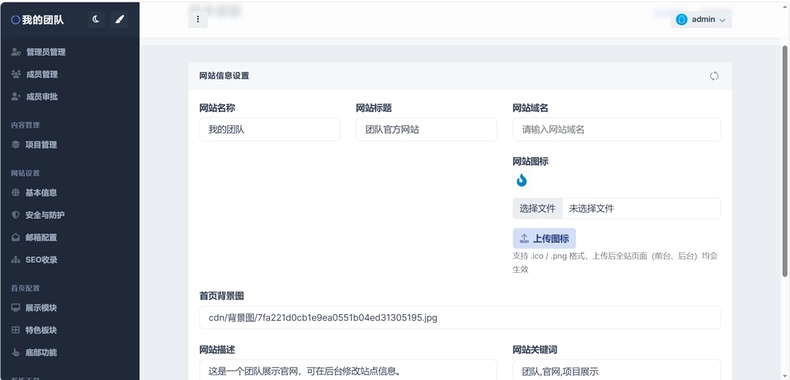The width and height of the screenshot is (790, 380).
Task: Refresh the 网站信息设置 card
Action: 714,76
